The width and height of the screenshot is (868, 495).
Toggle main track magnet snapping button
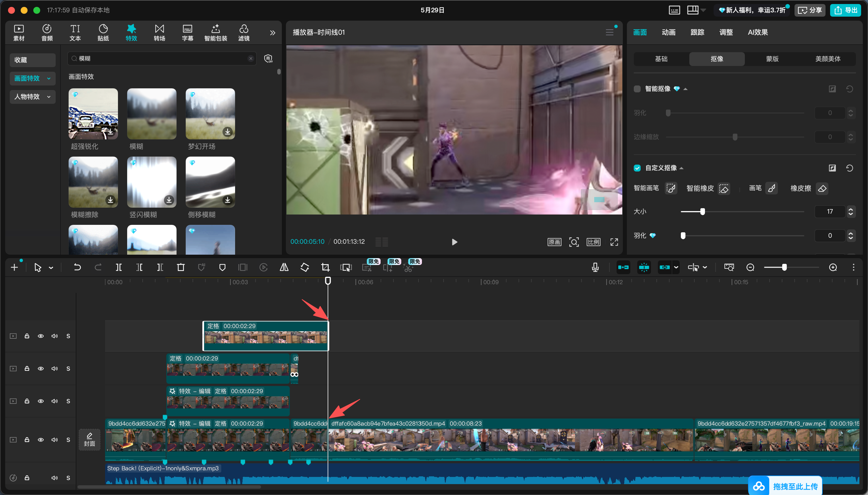click(623, 267)
